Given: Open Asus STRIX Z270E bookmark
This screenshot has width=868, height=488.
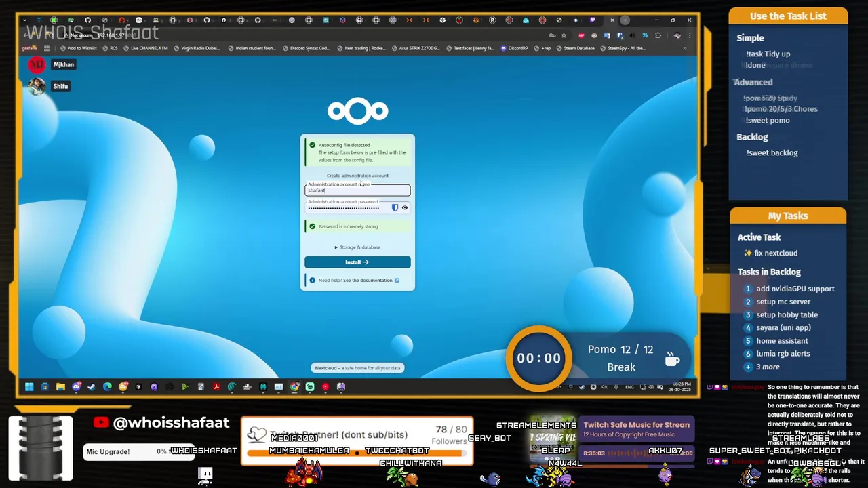Looking at the screenshot, I should 416,48.
